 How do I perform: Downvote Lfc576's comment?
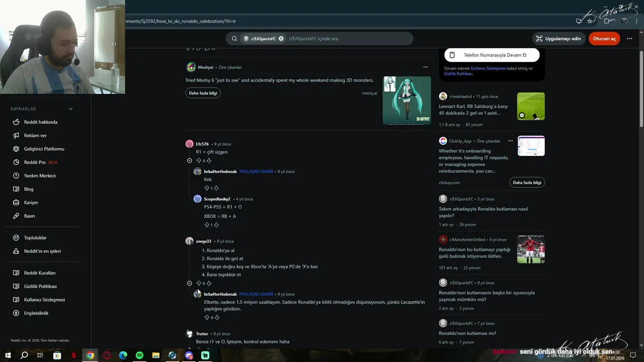point(209,160)
